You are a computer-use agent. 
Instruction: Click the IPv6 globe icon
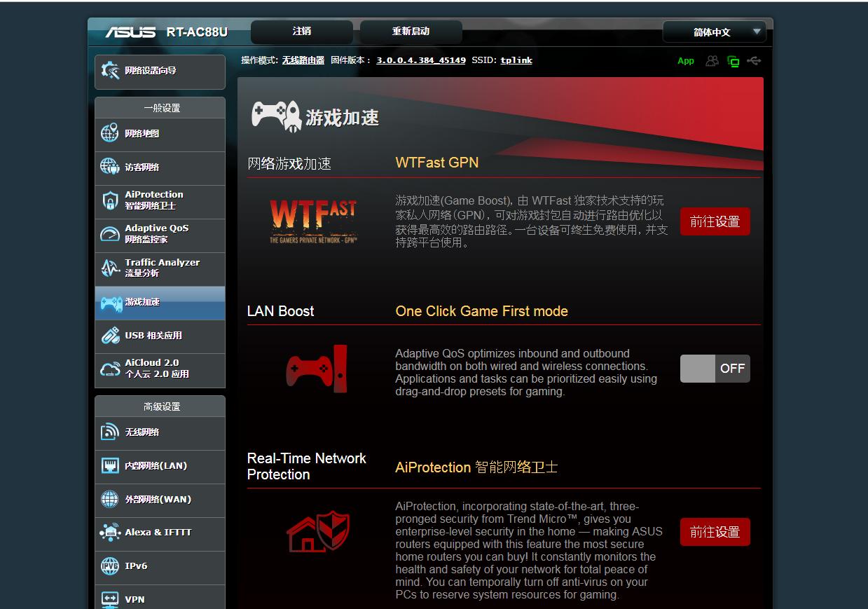[x=110, y=566]
